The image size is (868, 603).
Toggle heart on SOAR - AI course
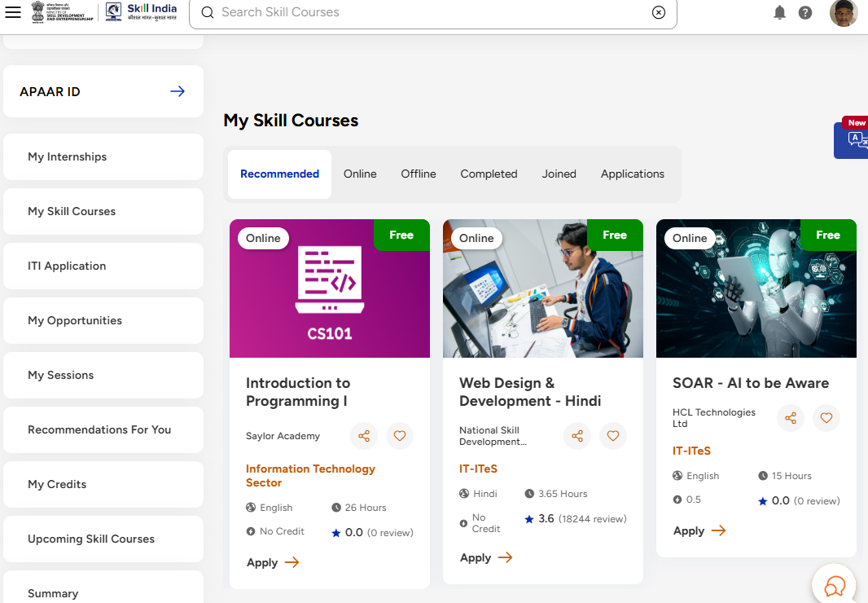pyautogui.click(x=826, y=418)
